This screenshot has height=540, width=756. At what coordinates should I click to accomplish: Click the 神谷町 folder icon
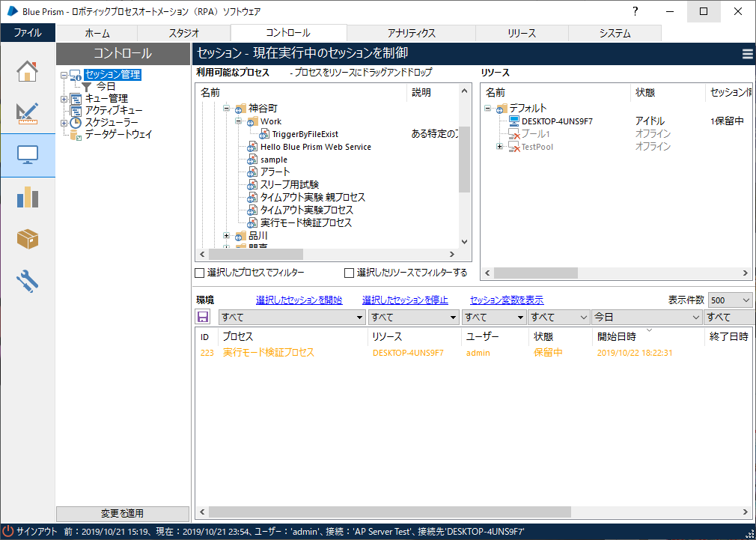coord(241,109)
